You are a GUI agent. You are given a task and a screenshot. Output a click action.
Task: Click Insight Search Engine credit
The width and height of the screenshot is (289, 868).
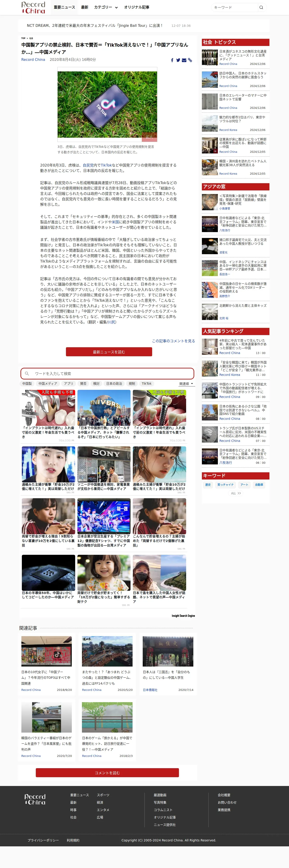pyautogui.click(x=183, y=616)
